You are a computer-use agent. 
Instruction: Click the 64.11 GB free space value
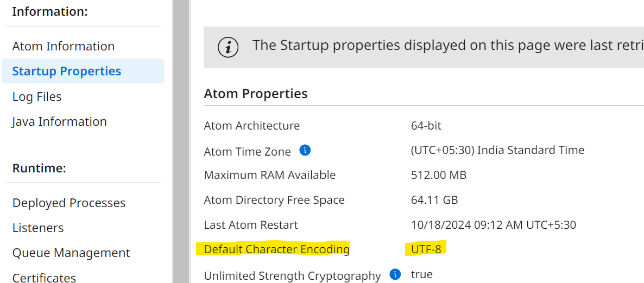pyautogui.click(x=434, y=200)
